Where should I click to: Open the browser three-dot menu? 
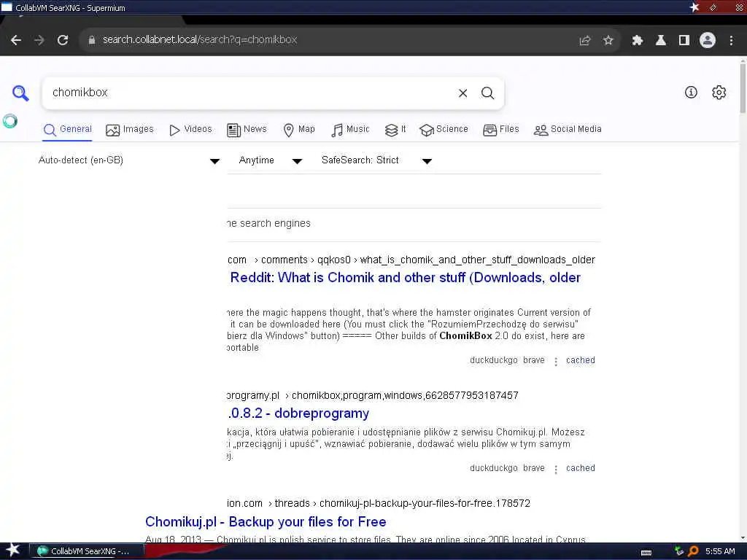pyautogui.click(x=731, y=41)
